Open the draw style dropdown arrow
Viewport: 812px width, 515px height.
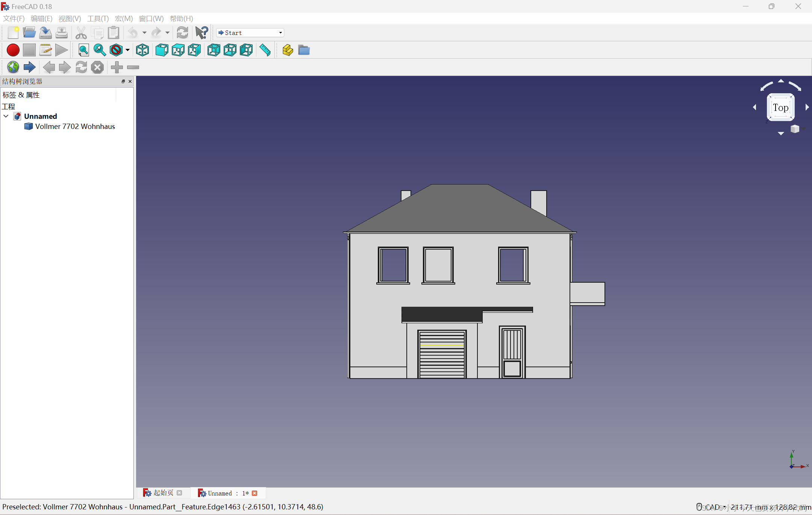point(128,50)
